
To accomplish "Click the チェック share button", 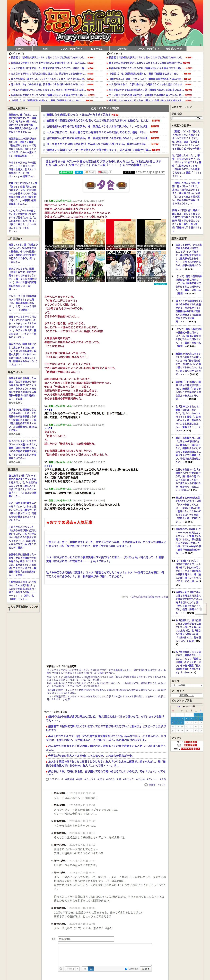I will [x=90, y=172].
